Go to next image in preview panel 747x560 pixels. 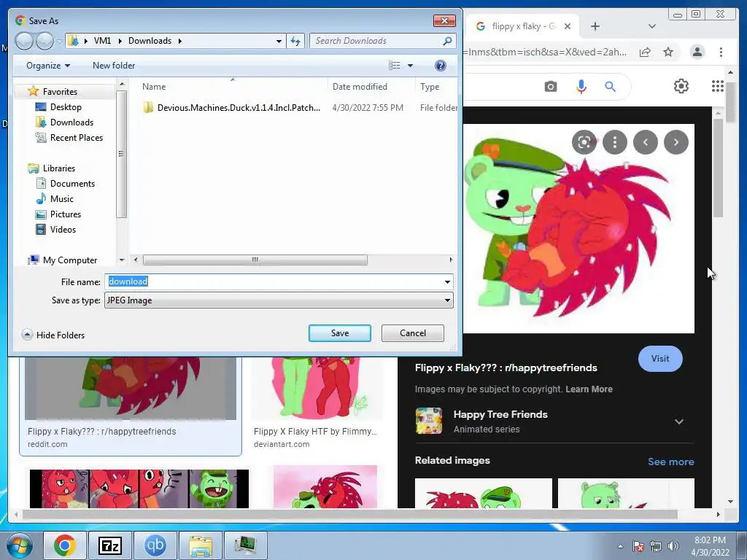click(x=676, y=142)
